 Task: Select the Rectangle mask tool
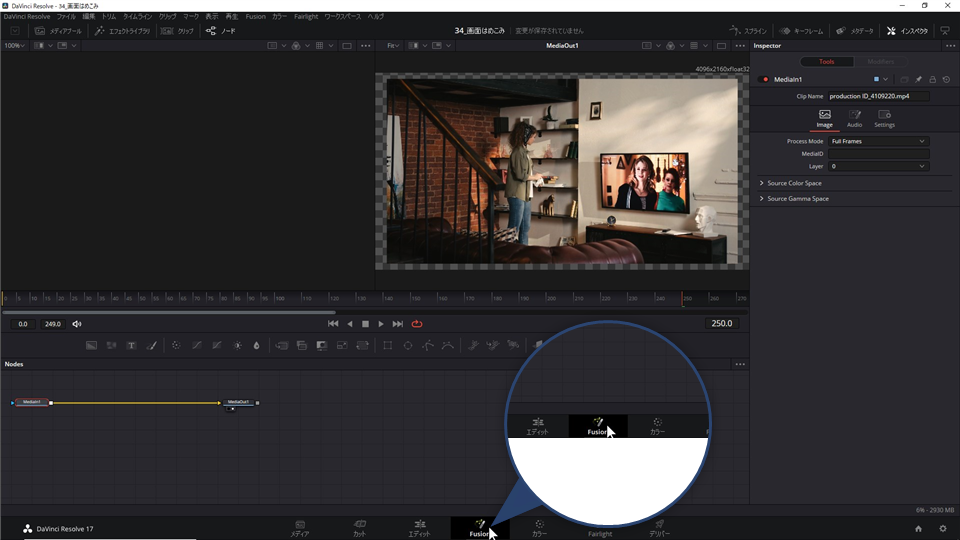point(388,345)
